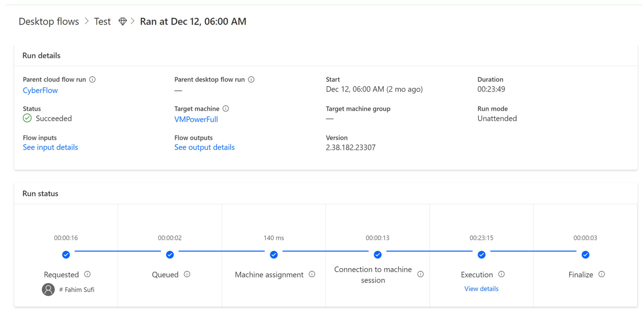The image size is (644, 311).
Task: Open See output details link
Action: click(x=204, y=147)
